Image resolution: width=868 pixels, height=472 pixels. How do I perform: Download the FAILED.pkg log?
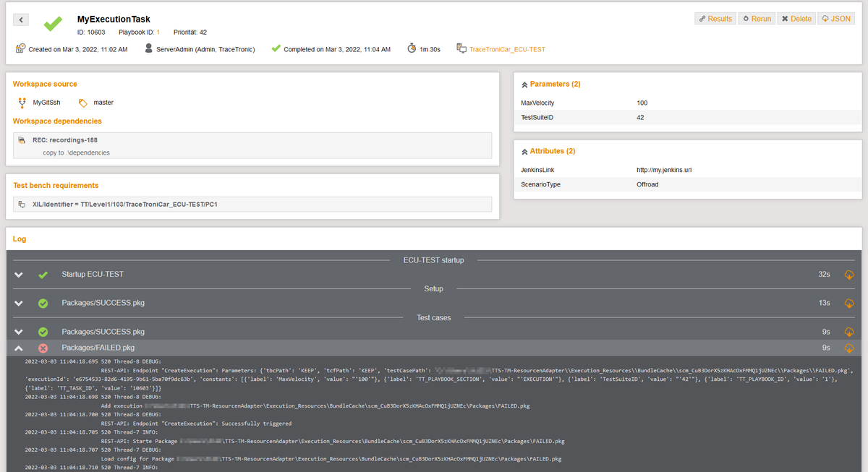click(849, 348)
